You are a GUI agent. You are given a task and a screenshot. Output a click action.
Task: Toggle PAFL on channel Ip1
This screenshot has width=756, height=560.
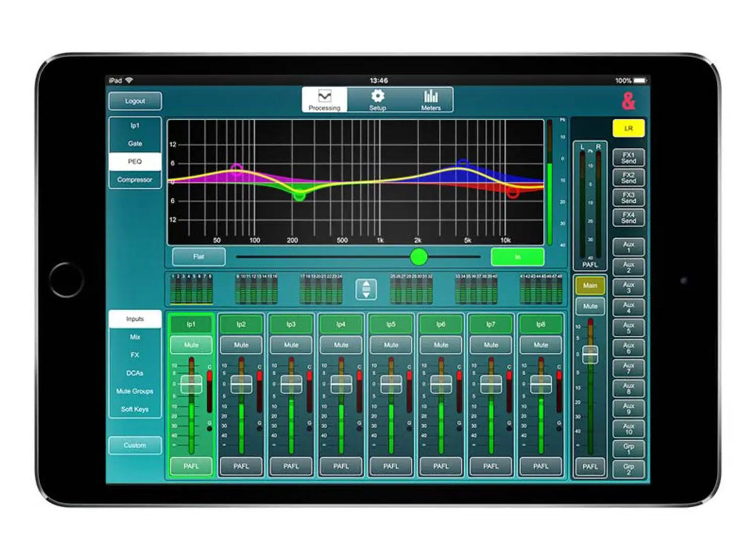tap(191, 466)
